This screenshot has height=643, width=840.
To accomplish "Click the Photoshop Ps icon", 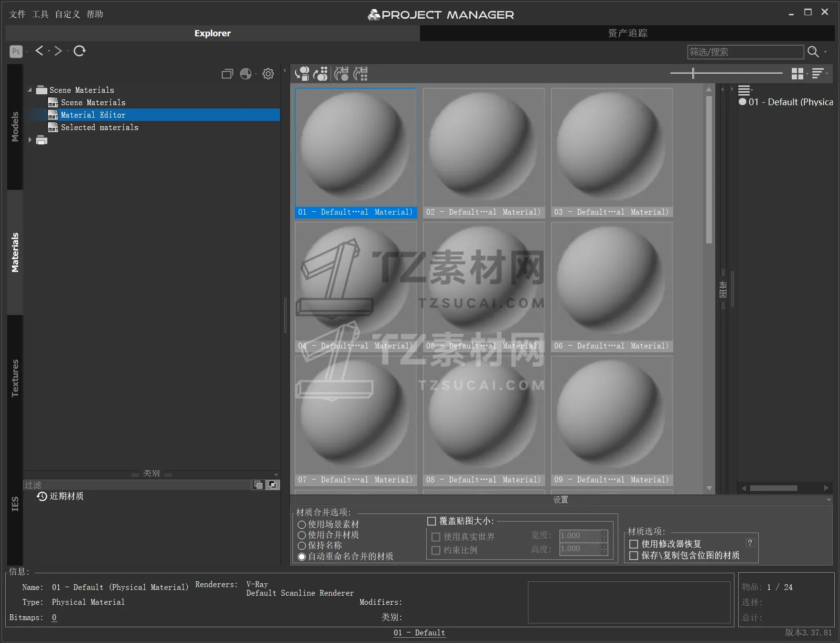I will tap(16, 52).
